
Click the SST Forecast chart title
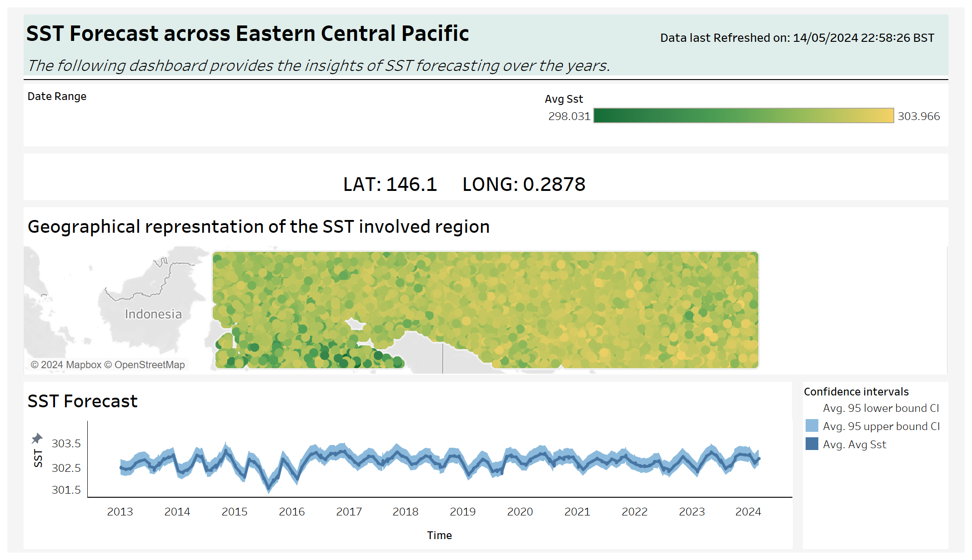point(82,401)
